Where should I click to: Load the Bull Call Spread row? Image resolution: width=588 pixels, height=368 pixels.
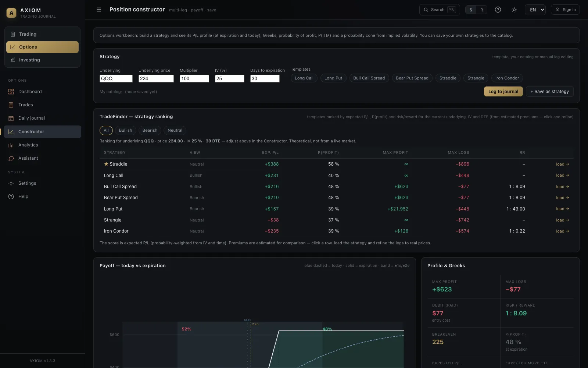click(x=562, y=187)
